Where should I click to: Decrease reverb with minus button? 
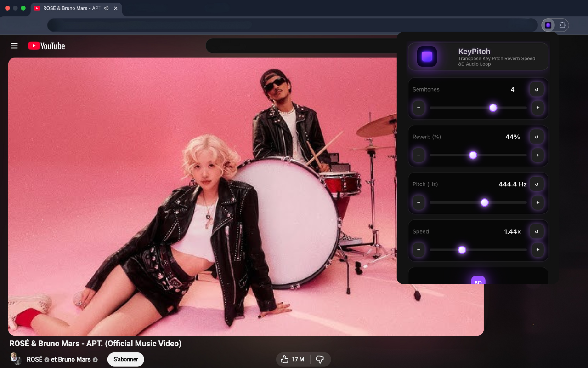418,155
